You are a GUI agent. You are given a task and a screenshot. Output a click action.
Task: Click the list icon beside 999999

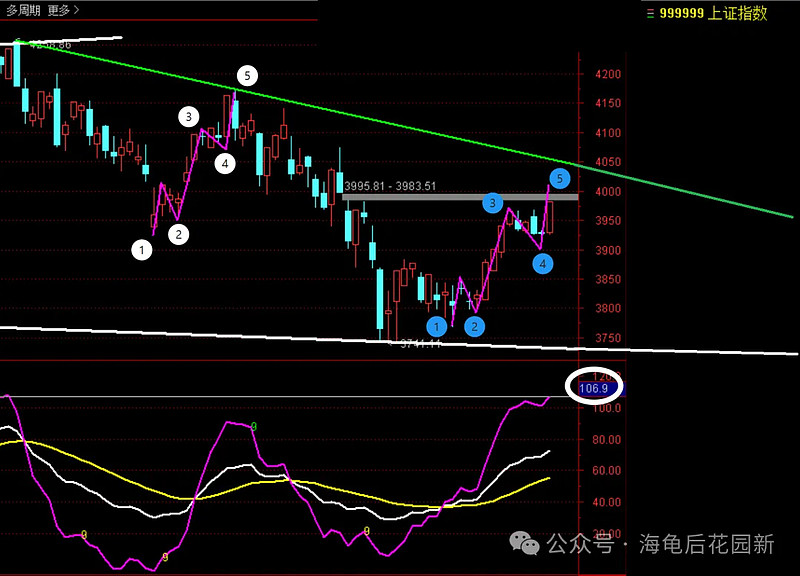click(650, 14)
